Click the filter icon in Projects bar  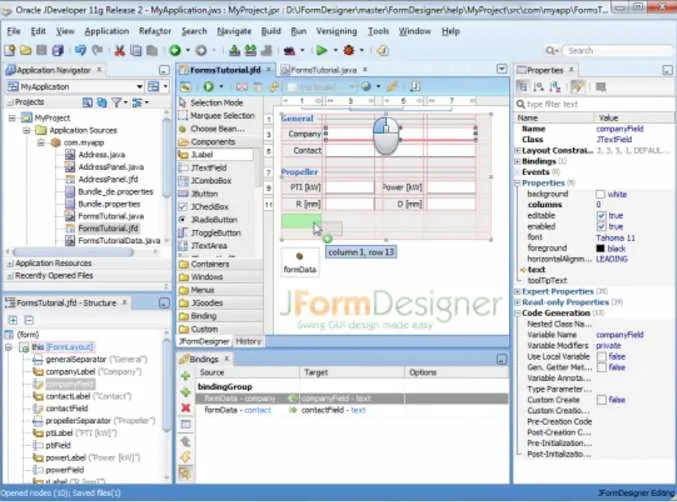tap(116, 102)
